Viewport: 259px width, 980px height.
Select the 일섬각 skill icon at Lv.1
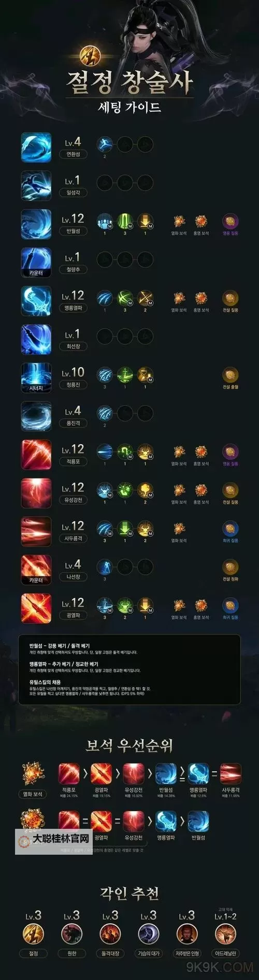(36, 186)
